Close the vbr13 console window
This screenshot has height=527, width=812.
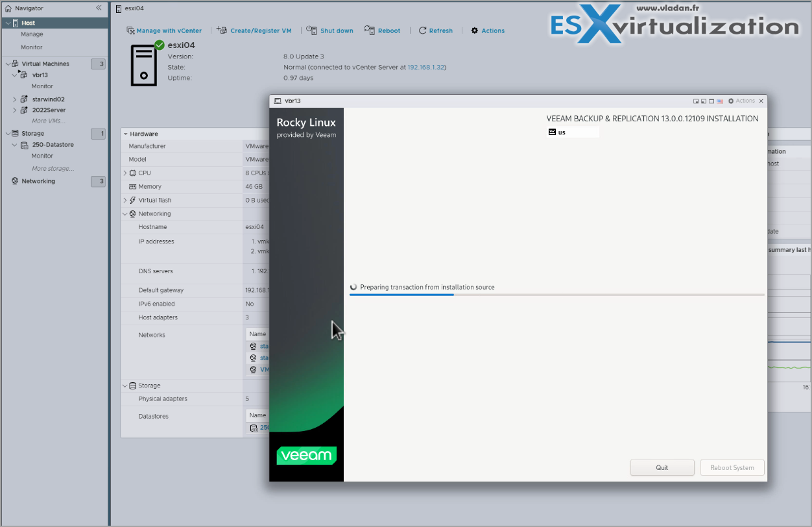coord(761,101)
